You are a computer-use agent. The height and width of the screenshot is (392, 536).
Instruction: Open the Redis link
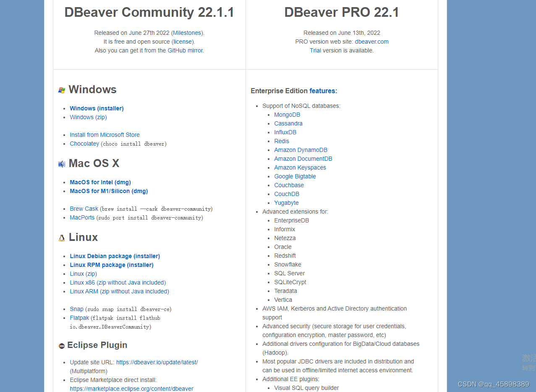[282, 141]
